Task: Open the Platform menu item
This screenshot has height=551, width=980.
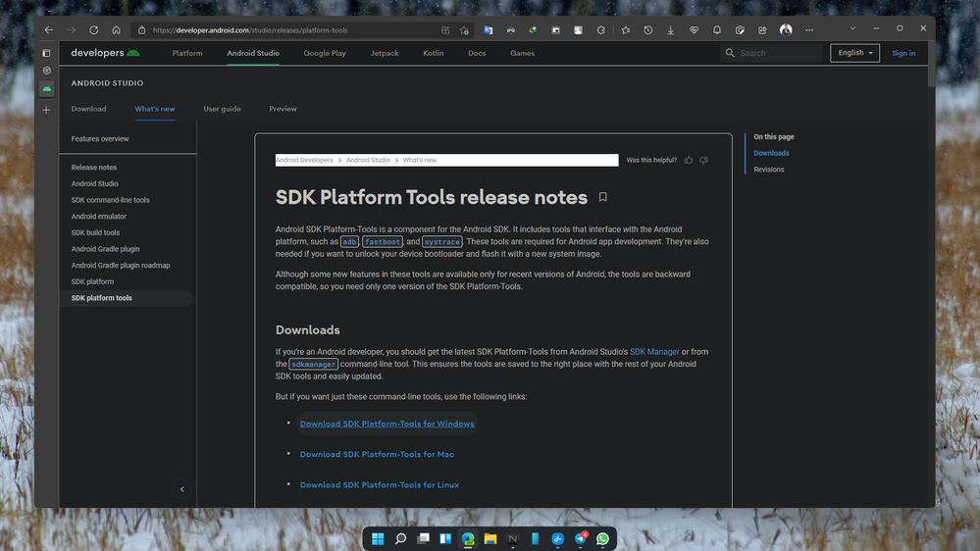Action: tap(186, 53)
